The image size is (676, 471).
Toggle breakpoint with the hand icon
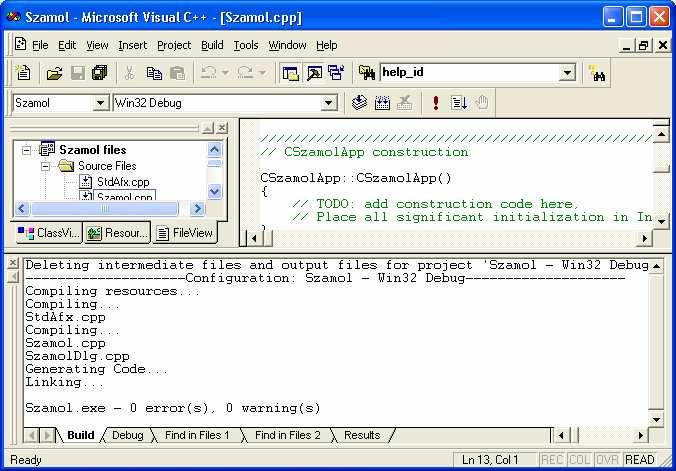482,103
